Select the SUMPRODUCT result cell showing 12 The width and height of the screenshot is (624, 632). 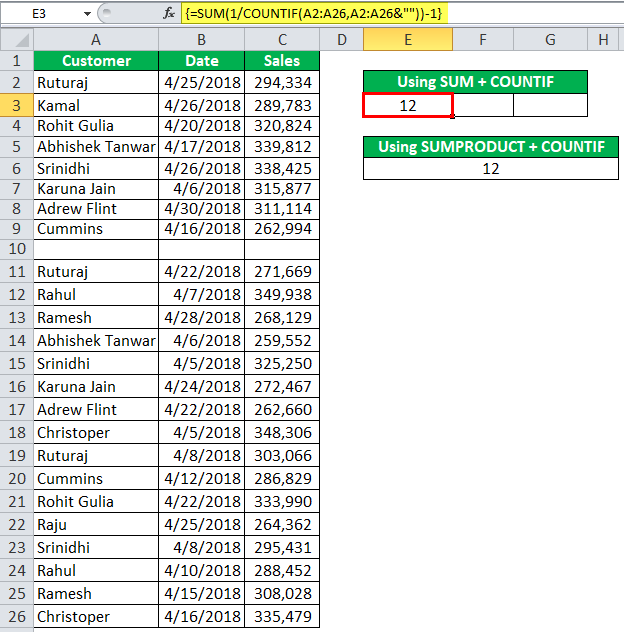pyautogui.click(x=491, y=168)
